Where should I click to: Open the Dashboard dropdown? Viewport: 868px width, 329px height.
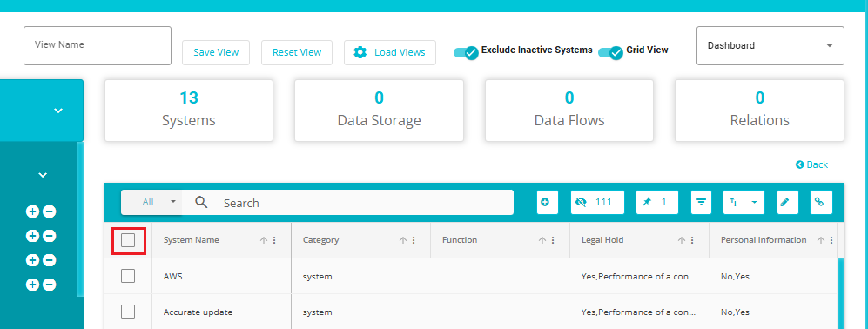(x=770, y=45)
